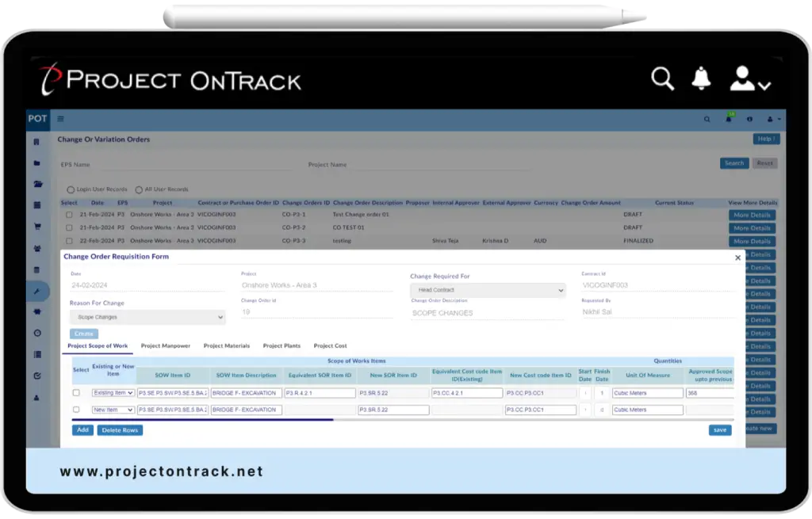Switch to the Project Materials tab

(226, 345)
